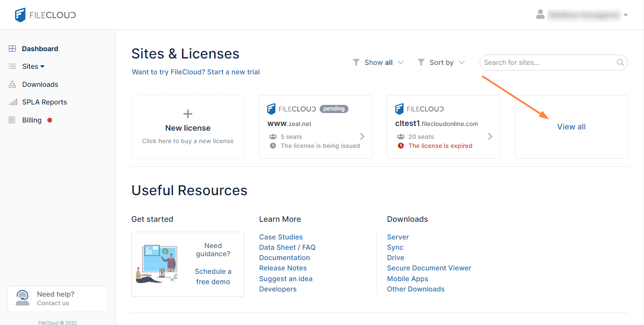644x325 pixels.
Task: Expand details for the www.zeal.net license
Action: tap(362, 136)
